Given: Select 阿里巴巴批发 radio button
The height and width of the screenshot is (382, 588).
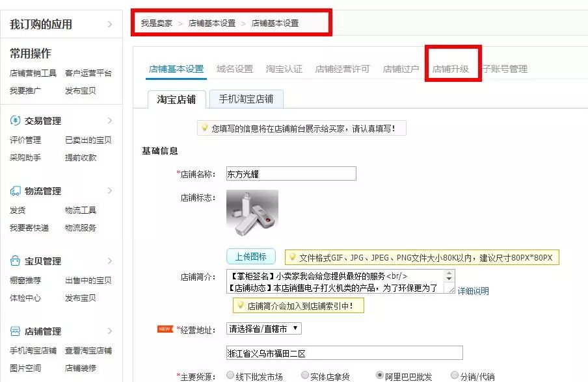Looking at the screenshot, I should (379, 375).
